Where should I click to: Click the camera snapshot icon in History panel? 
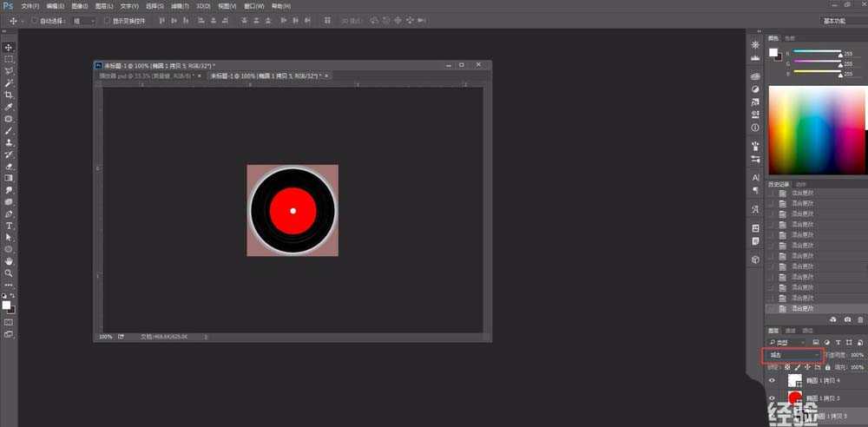(x=847, y=320)
